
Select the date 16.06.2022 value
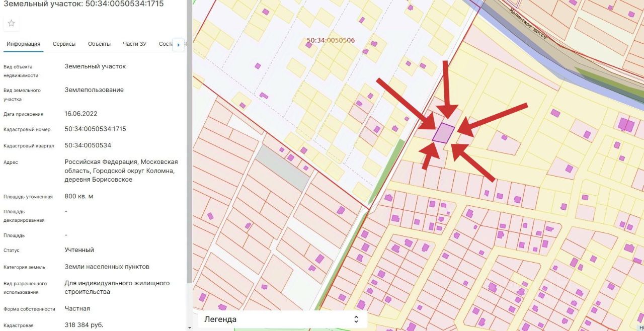coord(81,113)
